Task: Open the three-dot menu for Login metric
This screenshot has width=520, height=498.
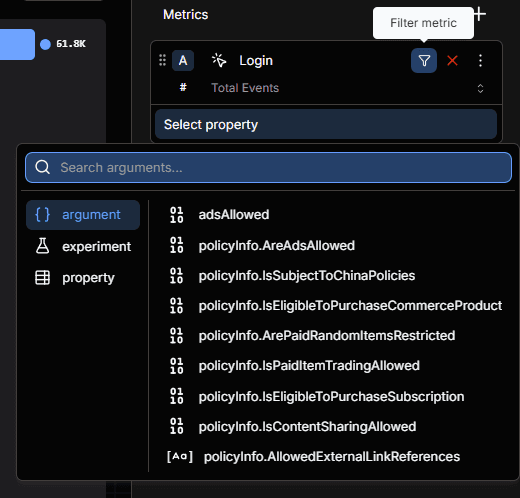Action: [480, 61]
